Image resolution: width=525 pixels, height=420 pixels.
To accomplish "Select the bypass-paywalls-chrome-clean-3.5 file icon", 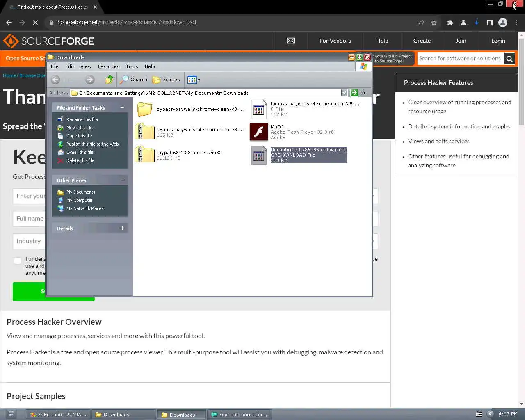I will (259, 109).
